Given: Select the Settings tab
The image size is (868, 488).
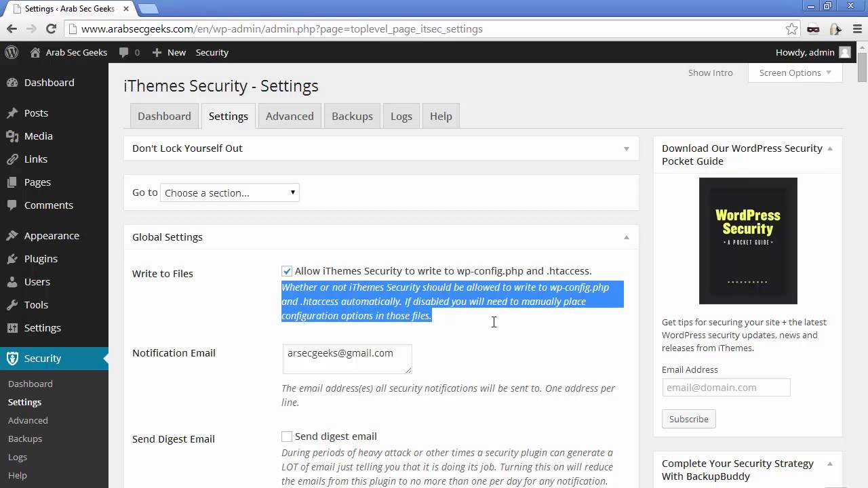Looking at the screenshot, I should [229, 116].
